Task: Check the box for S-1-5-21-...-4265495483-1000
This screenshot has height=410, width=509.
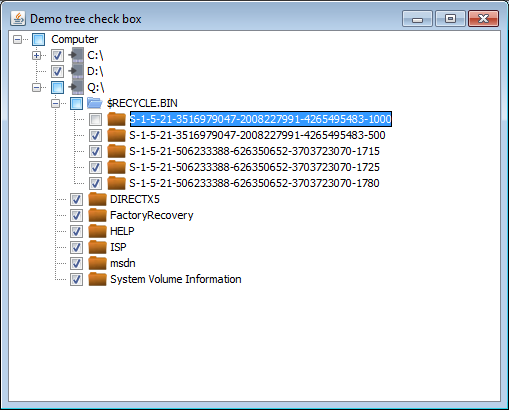Action: pos(95,119)
